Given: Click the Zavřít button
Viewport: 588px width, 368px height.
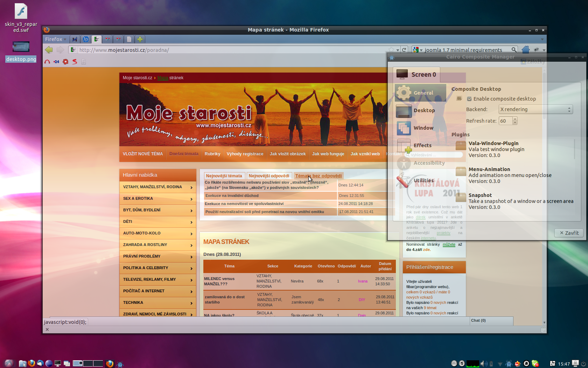Looking at the screenshot, I should 569,233.
